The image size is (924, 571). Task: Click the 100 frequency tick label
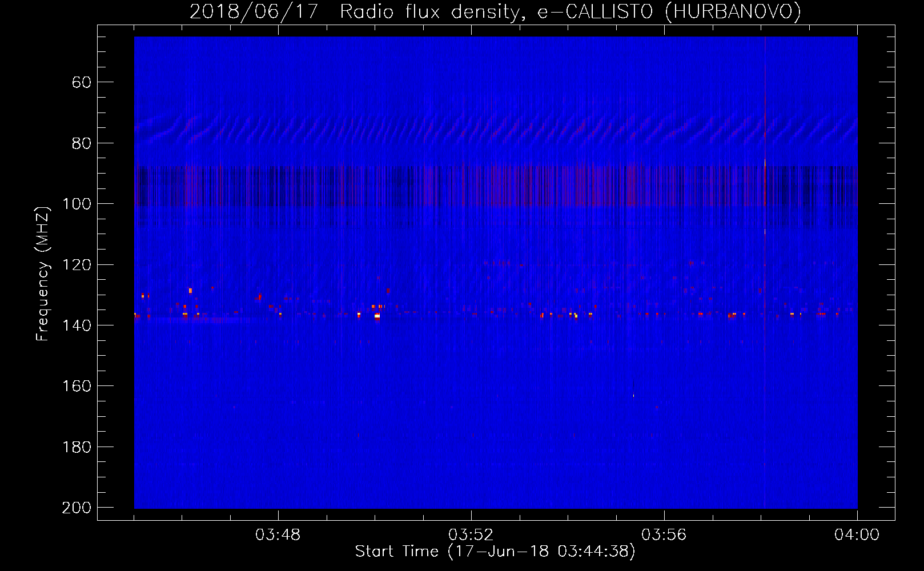77,204
